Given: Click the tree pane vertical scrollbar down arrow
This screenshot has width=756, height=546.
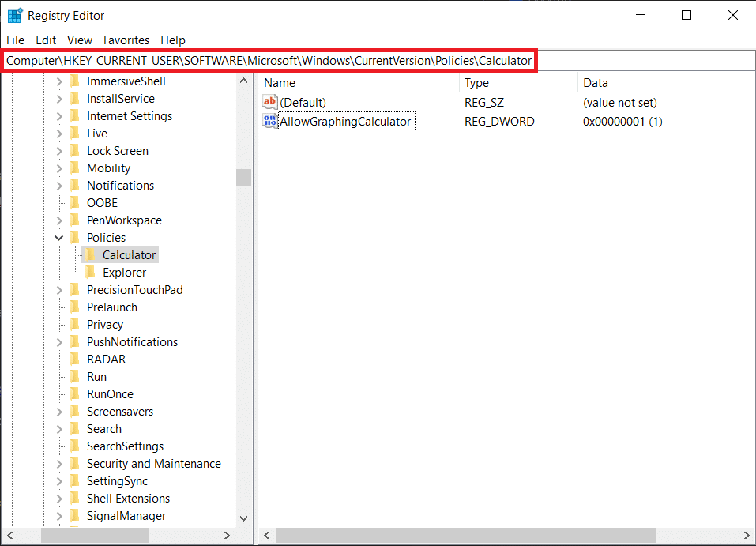Looking at the screenshot, I should (243, 518).
